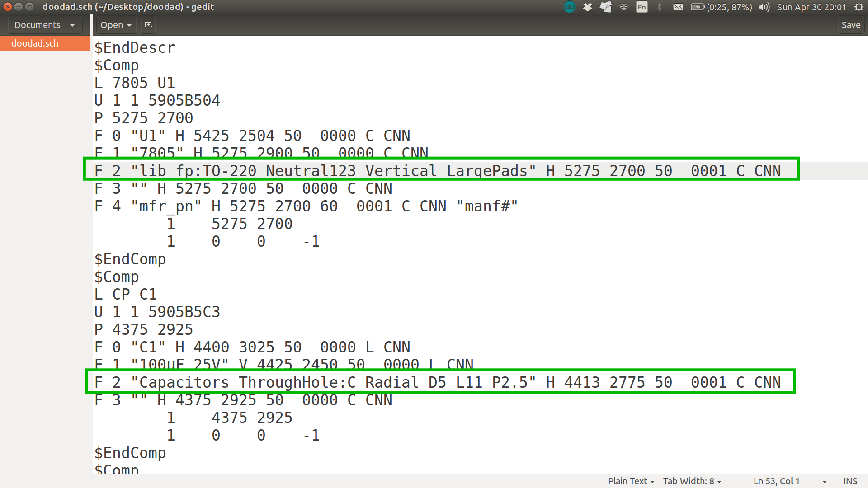Open the Plain Text language selector

[631, 481]
